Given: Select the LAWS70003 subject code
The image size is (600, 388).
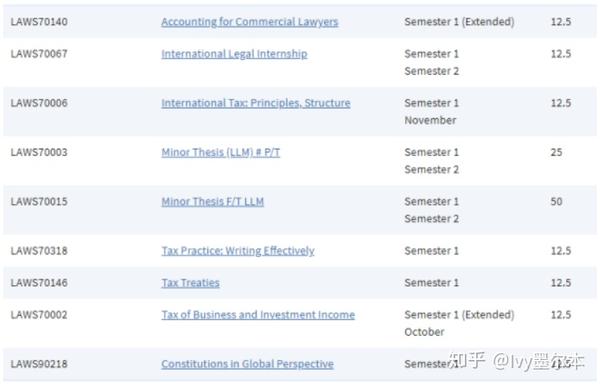Looking at the screenshot, I should pyautogui.click(x=39, y=153).
